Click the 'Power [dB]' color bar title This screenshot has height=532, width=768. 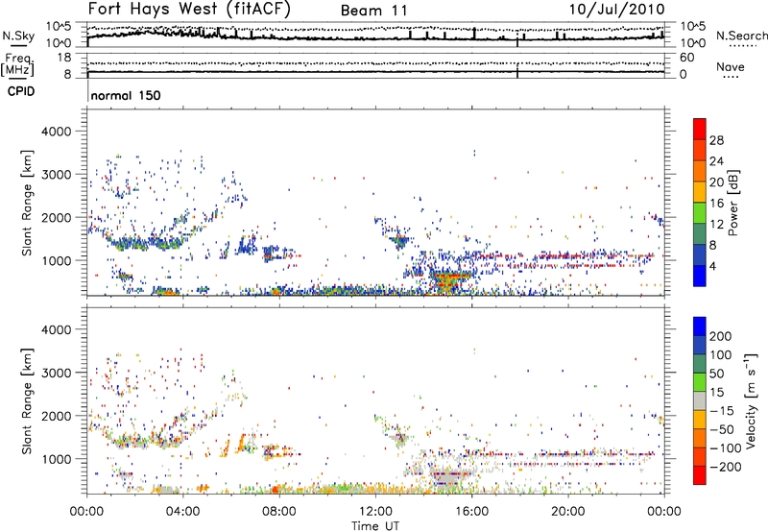coord(733,203)
